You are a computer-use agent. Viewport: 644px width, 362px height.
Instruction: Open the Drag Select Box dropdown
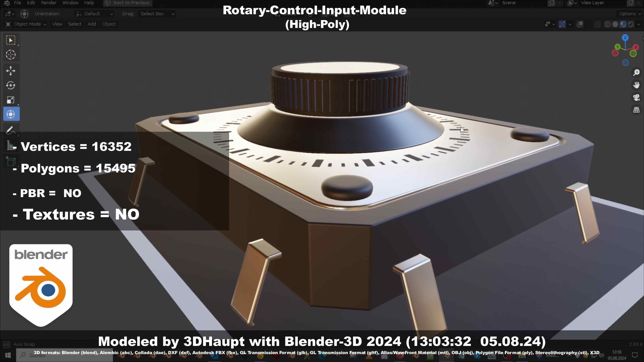(x=157, y=14)
